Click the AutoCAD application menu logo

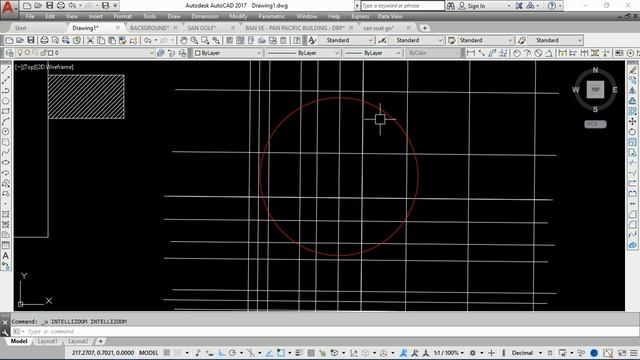click(8, 8)
